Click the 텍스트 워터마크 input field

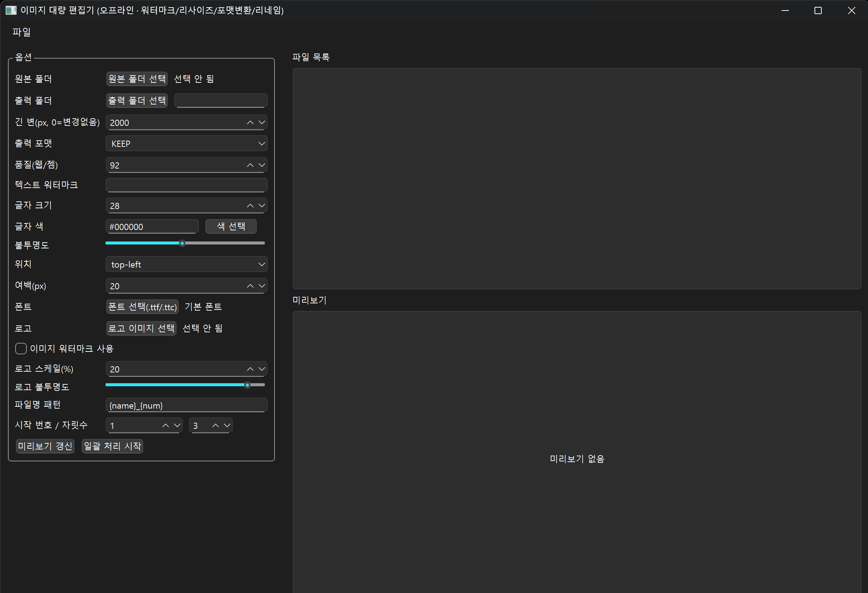click(x=186, y=185)
